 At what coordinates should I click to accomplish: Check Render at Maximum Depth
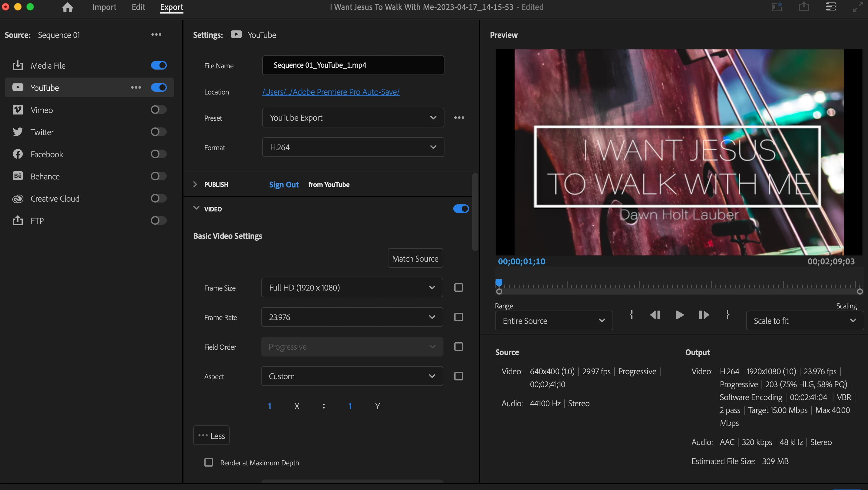pyautogui.click(x=209, y=462)
